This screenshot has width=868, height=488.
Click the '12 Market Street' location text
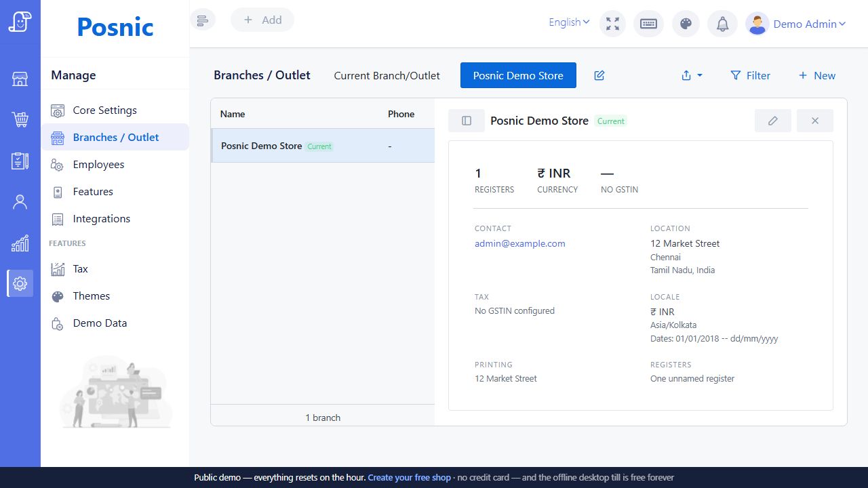pyautogui.click(x=685, y=243)
